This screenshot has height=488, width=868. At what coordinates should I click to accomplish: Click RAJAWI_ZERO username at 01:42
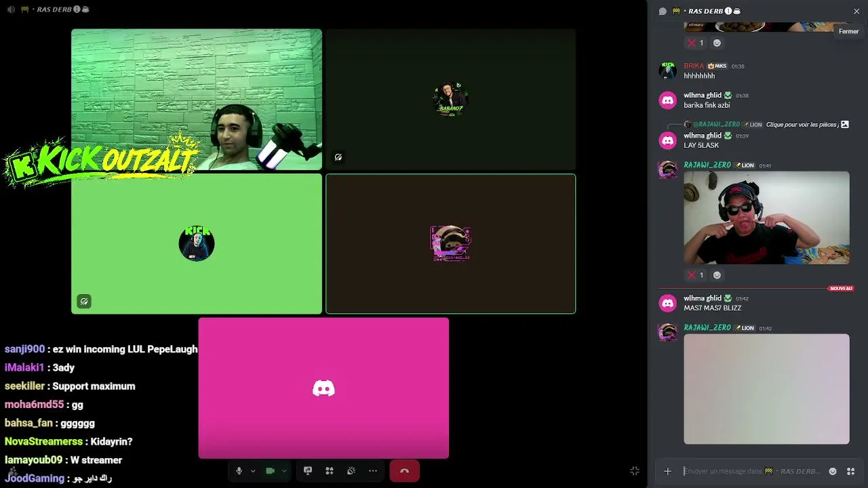click(707, 328)
